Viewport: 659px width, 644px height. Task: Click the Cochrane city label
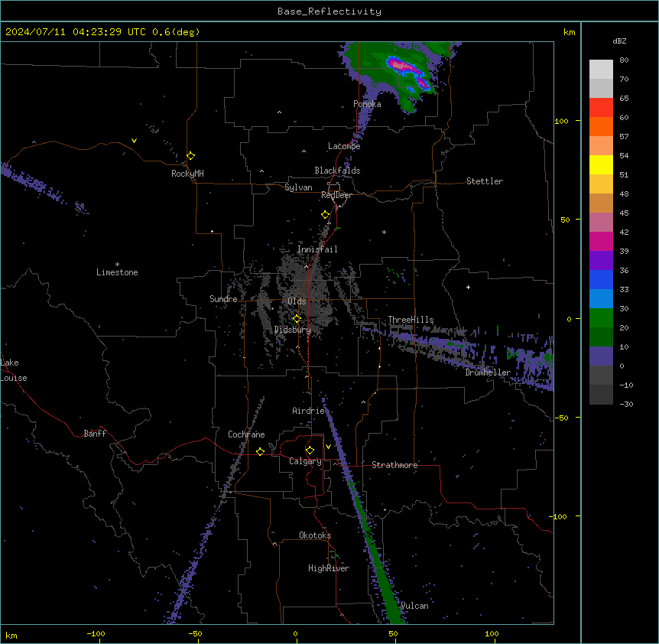click(246, 434)
